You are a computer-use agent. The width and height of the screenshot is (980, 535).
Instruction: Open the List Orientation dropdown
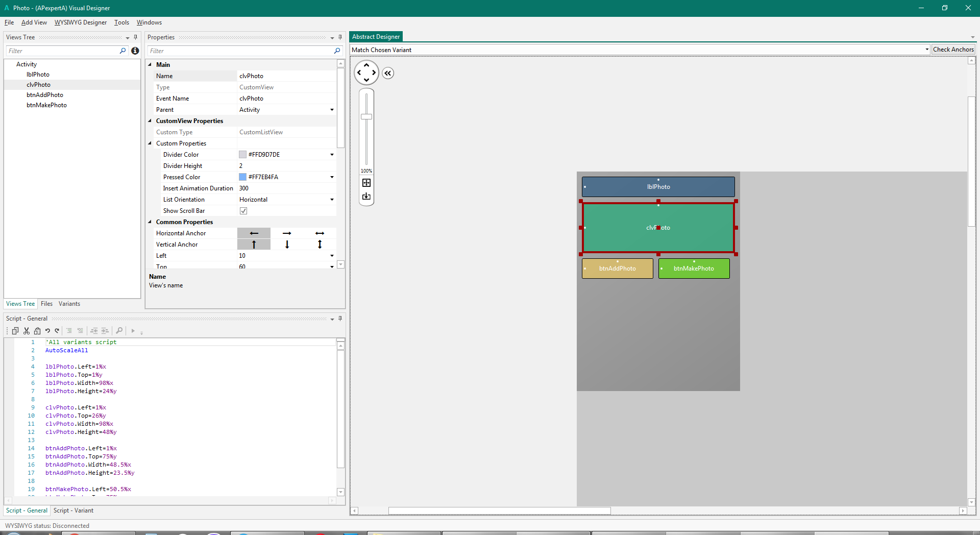click(x=332, y=200)
